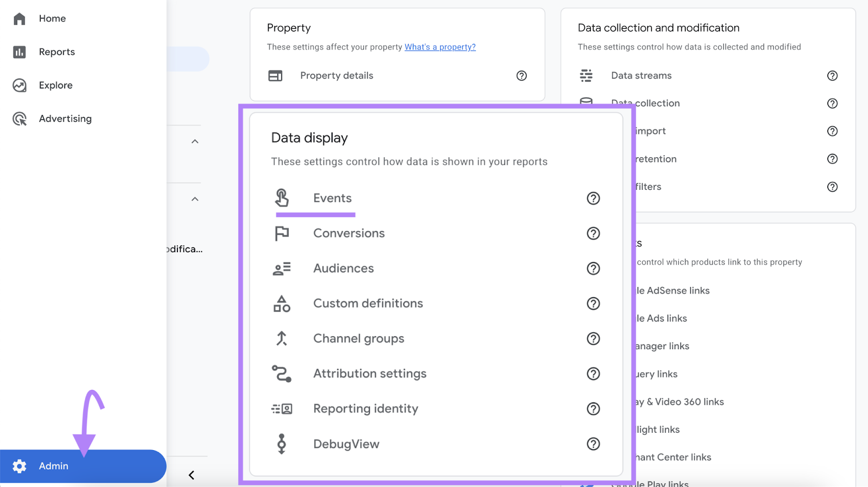Open help for DebugView

pos(593,444)
